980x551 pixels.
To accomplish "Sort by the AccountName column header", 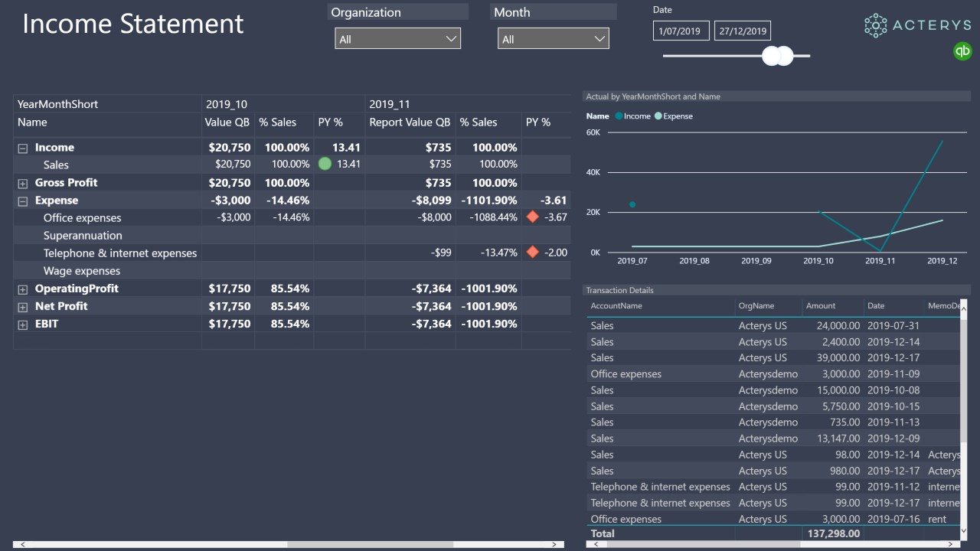I will click(616, 306).
